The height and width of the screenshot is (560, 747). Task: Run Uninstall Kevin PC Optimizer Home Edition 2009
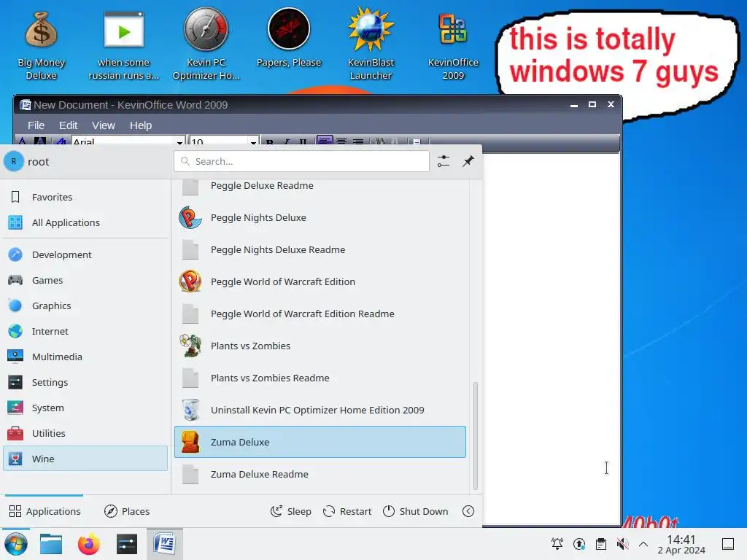point(320,410)
